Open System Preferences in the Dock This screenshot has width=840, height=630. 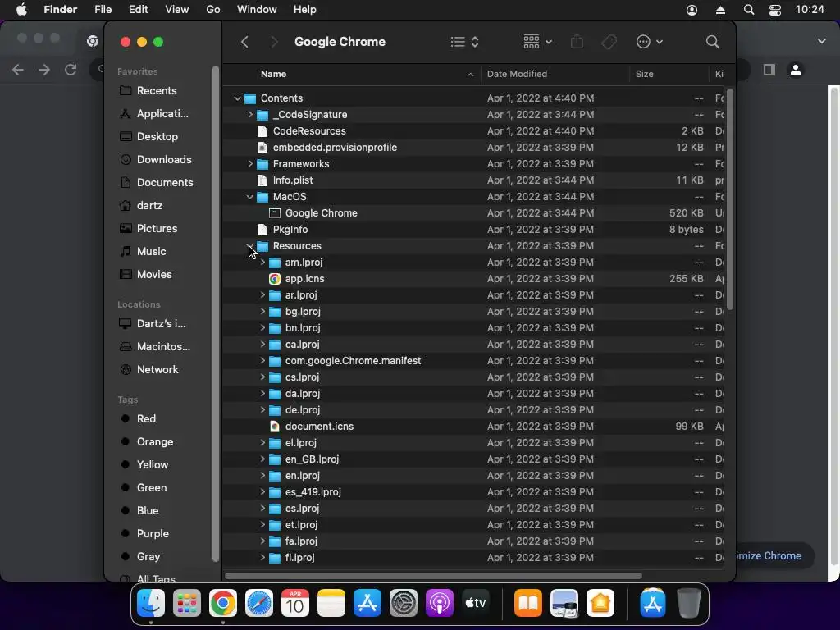[x=404, y=603]
